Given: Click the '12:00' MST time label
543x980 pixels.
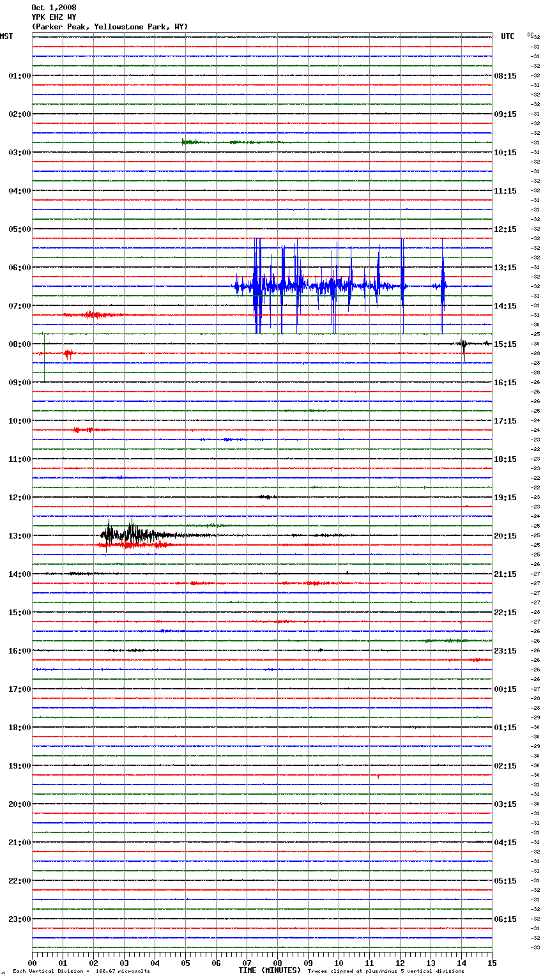Looking at the screenshot, I should click(x=20, y=498).
